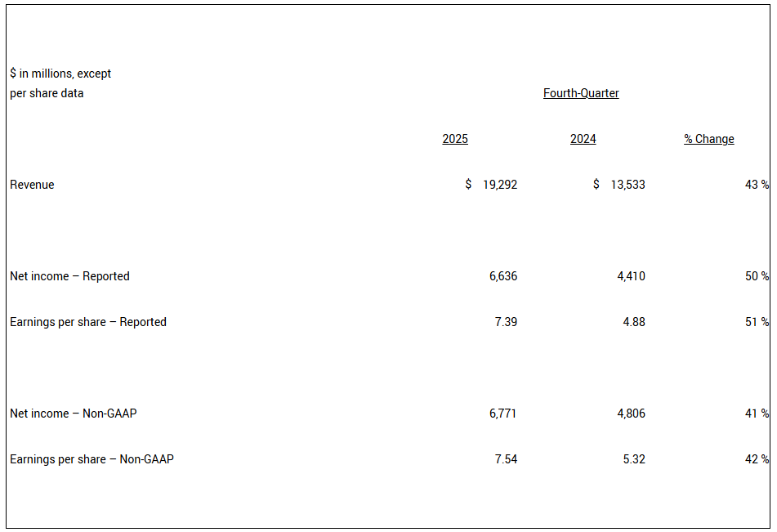Click the "$ in millions, except" note
Image resolution: width=777 pixels, height=532 pixels.
60,74
